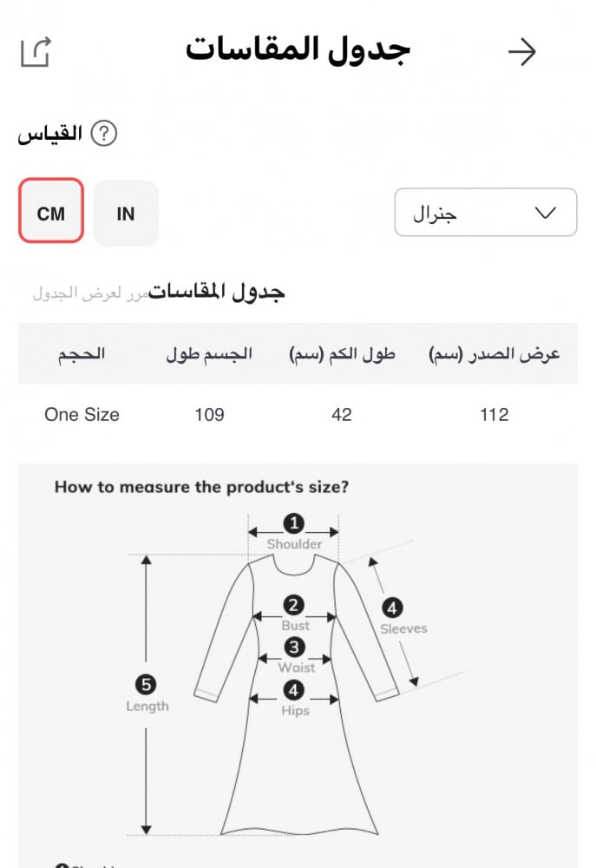
Task: Tap the الجسم طول column header
Action: pos(209,354)
